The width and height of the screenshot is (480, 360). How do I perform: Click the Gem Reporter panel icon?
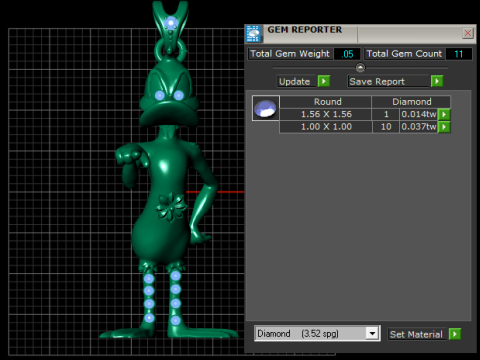253,34
